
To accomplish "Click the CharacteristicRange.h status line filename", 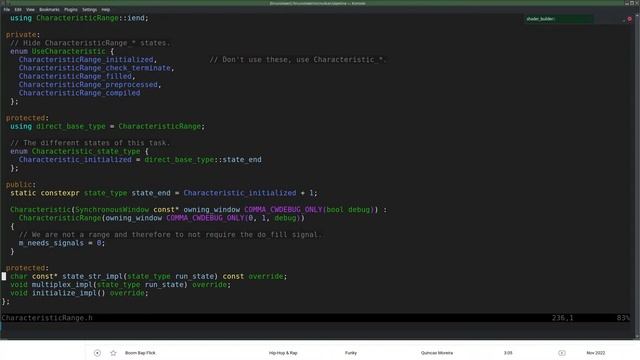I will tap(47, 318).
